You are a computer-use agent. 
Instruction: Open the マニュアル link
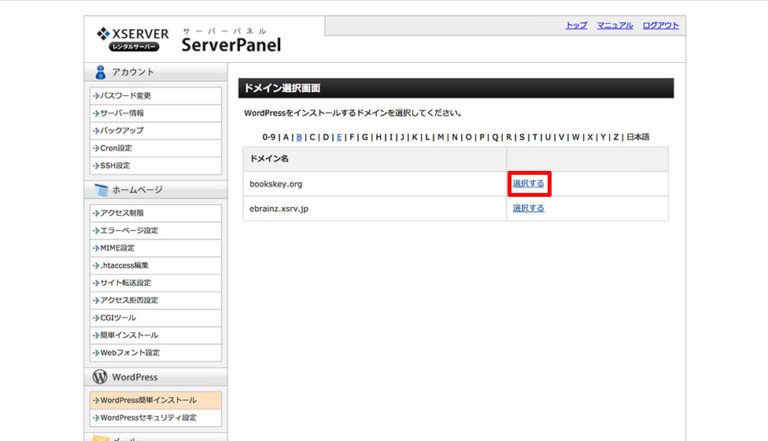click(615, 25)
